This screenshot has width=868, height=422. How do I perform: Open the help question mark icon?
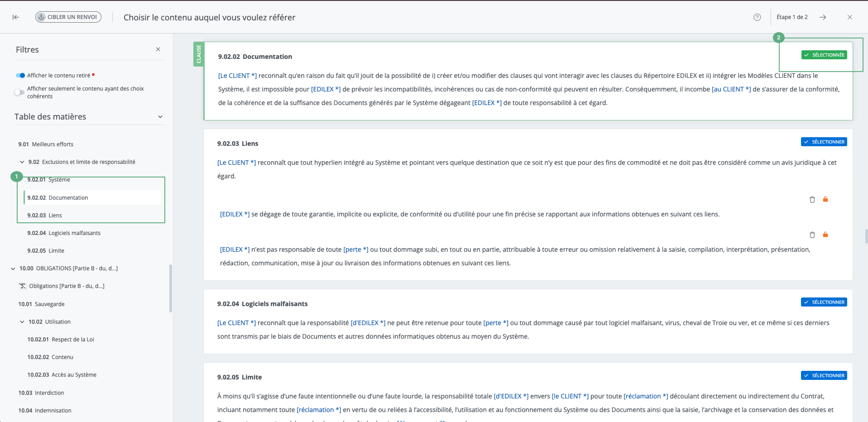point(757,17)
